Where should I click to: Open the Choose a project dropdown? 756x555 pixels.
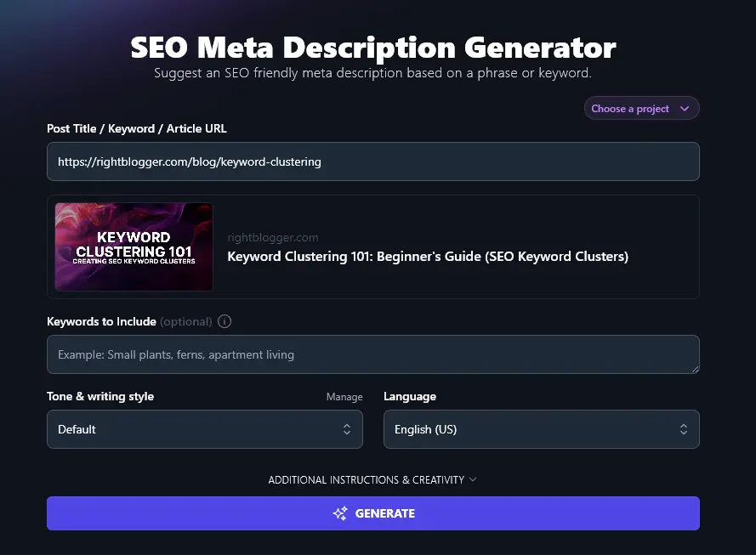(x=641, y=109)
